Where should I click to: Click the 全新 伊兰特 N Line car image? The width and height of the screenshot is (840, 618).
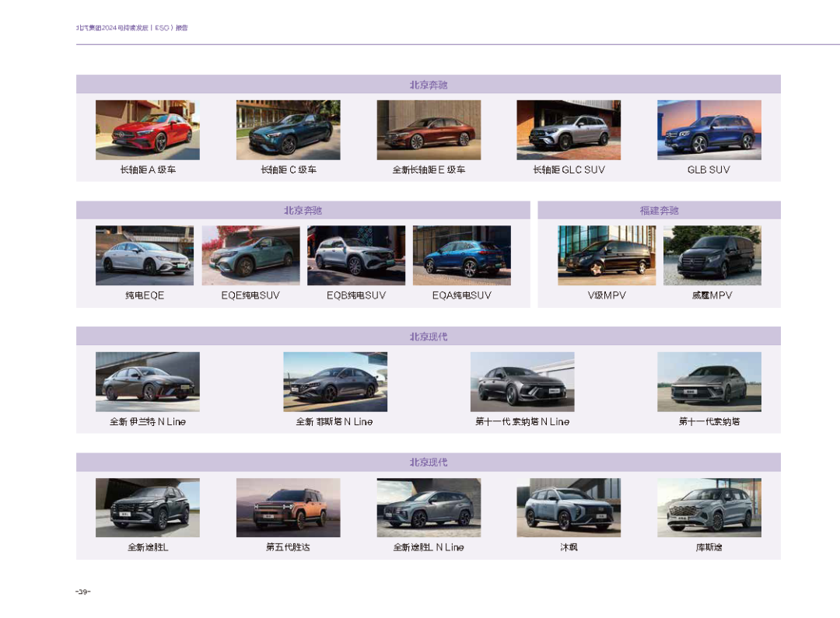[x=147, y=382]
